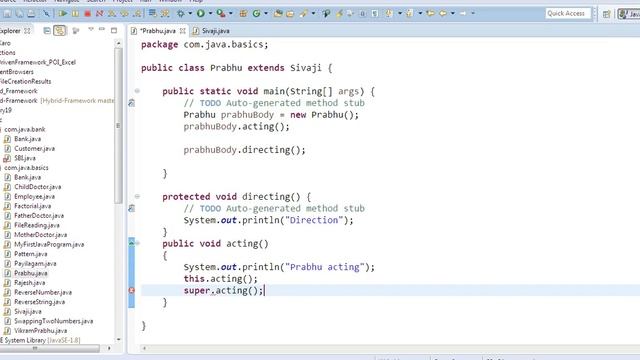
Task: Select the com.java.basics package
Action: [26, 168]
